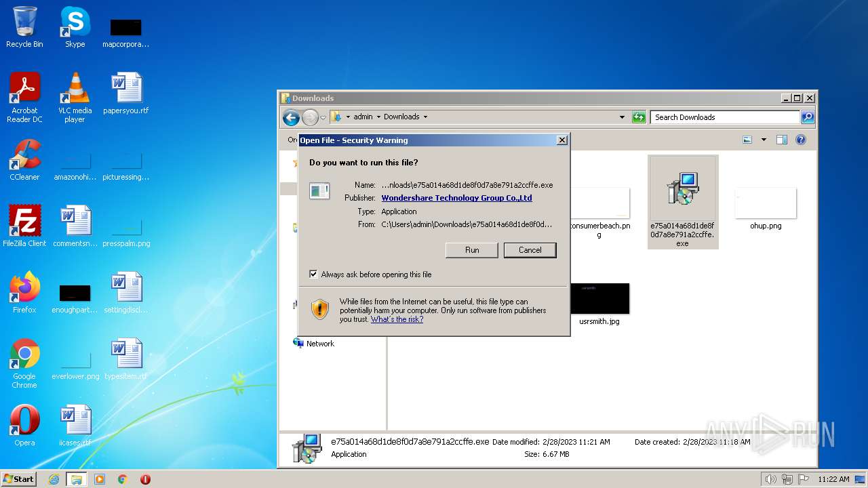The image size is (868, 488).
Task: Click in Search Downloads field
Action: point(725,117)
